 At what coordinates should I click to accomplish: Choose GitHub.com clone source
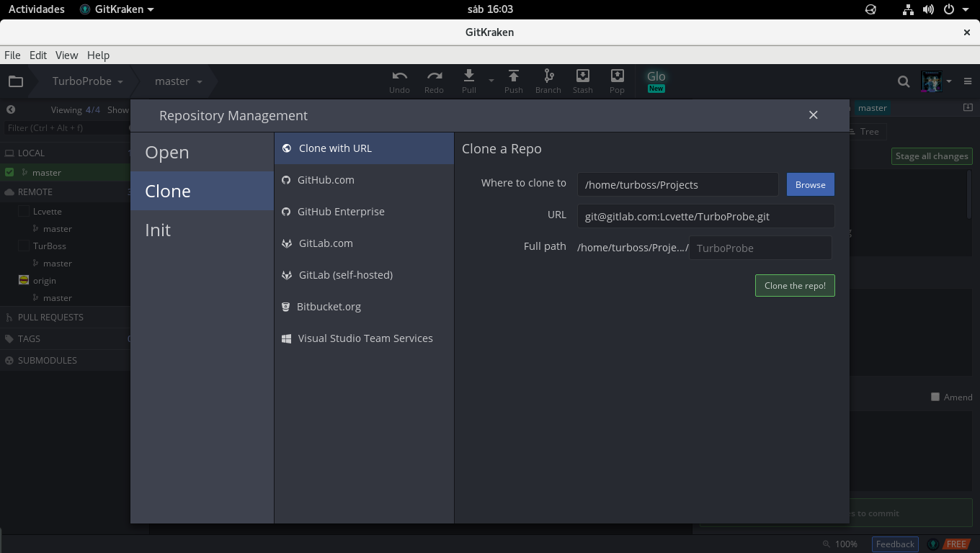point(364,180)
